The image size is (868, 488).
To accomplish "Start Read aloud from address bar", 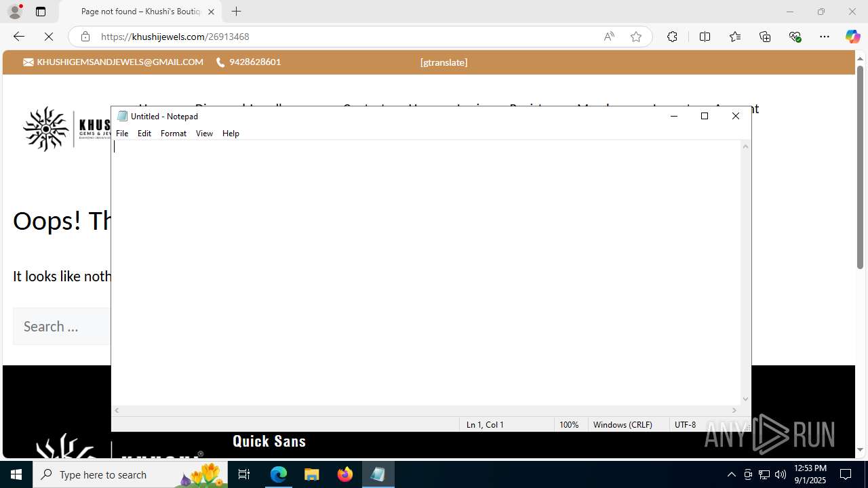I will coord(609,37).
